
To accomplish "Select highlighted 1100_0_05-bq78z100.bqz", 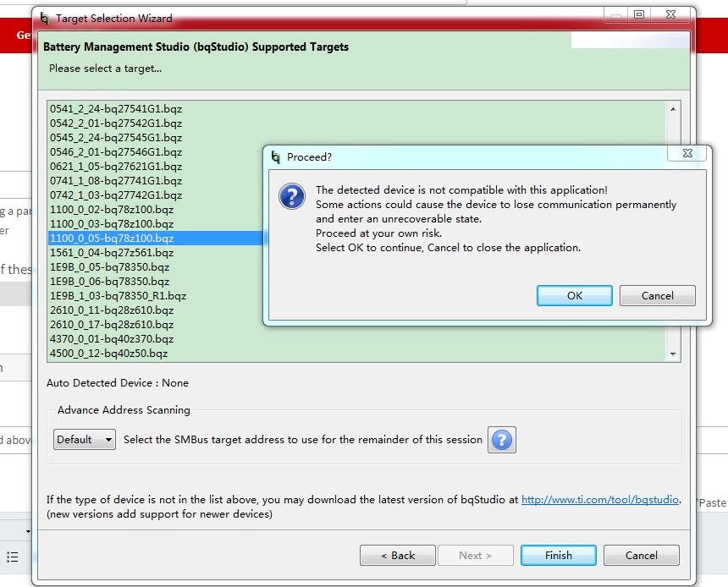I will 156,238.
